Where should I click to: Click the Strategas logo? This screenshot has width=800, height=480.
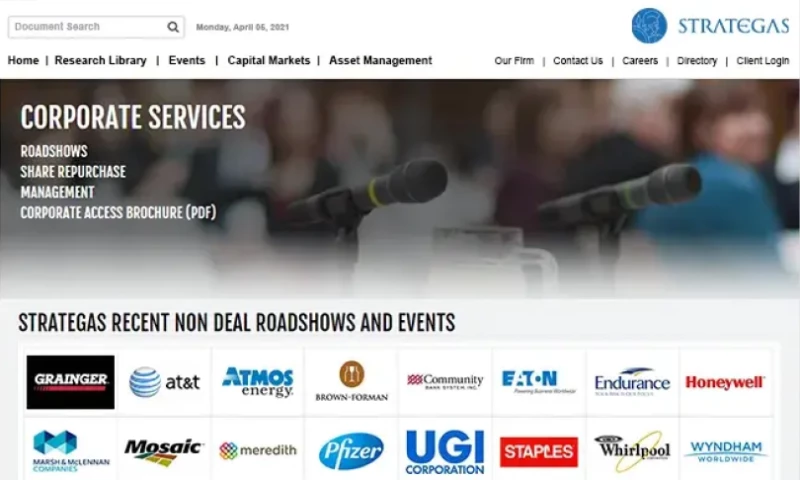(x=710, y=26)
